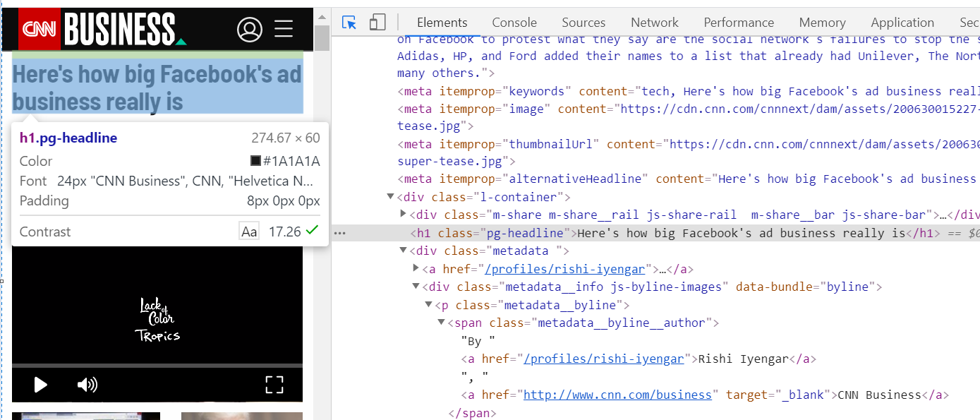The width and height of the screenshot is (980, 420).
Task: Select the meta itemprop alternativeHeadline line
Action: [689, 179]
